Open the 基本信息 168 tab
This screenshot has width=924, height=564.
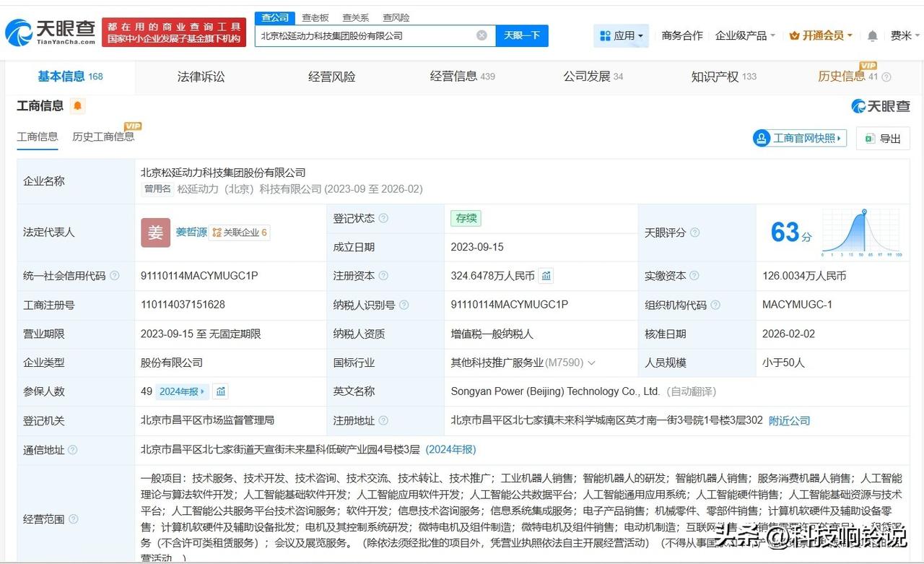tap(70, 77)
